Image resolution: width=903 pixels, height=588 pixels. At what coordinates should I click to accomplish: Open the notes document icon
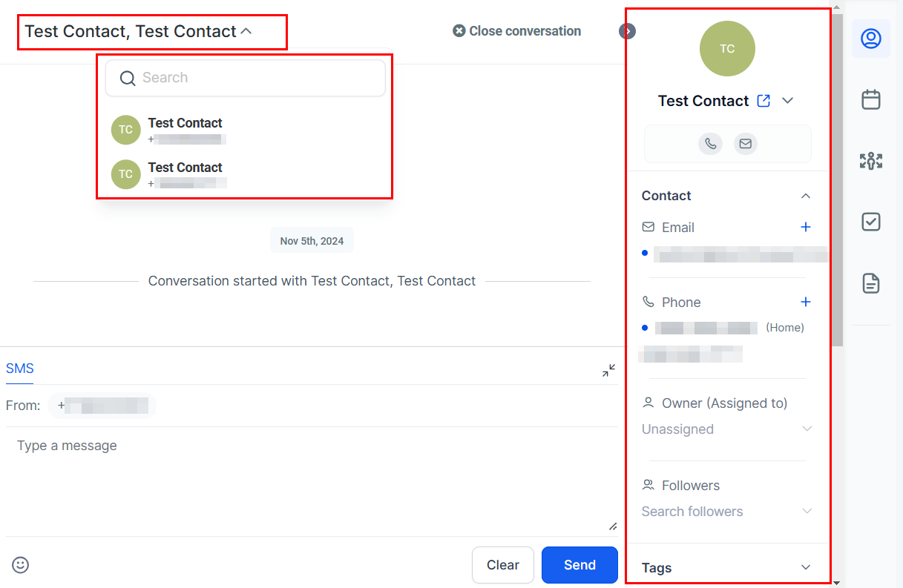tap(870, 283)
